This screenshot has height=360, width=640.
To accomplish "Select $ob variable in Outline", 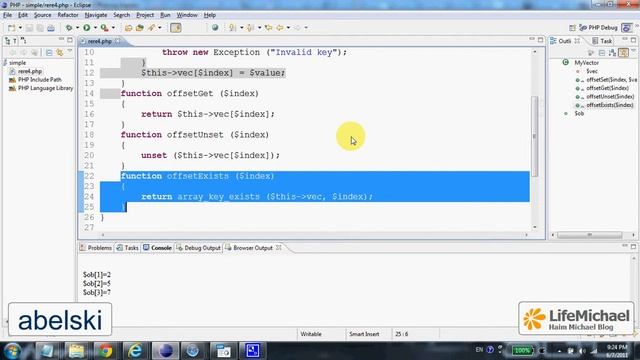I will pyautogui.click(x=579, y=113).
